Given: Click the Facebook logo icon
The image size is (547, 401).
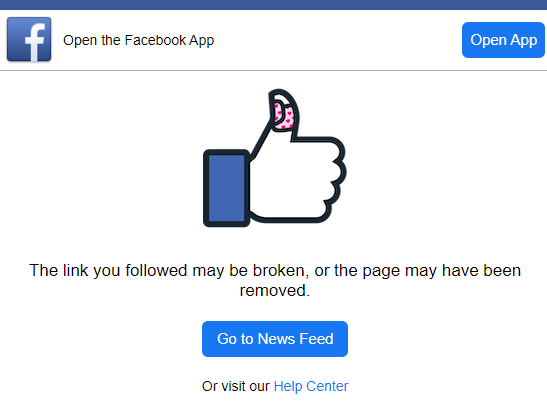Looking at the screenshot, I should point(29,39).
